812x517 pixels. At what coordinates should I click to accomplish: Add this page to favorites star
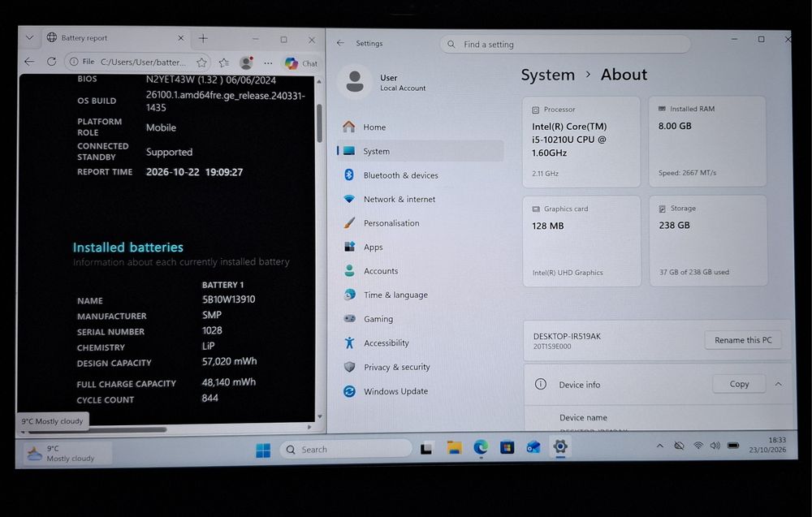201,62
